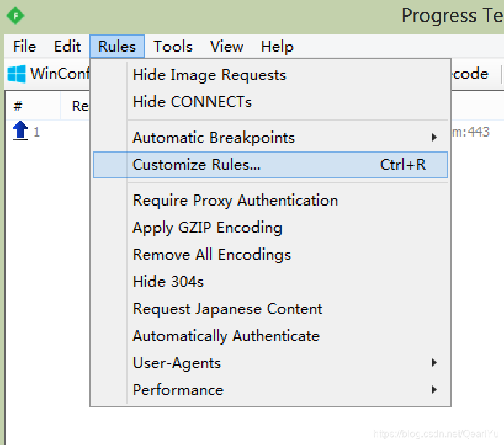Toggle Hide Image Requests
504x445 pixels.
(270, 75)
